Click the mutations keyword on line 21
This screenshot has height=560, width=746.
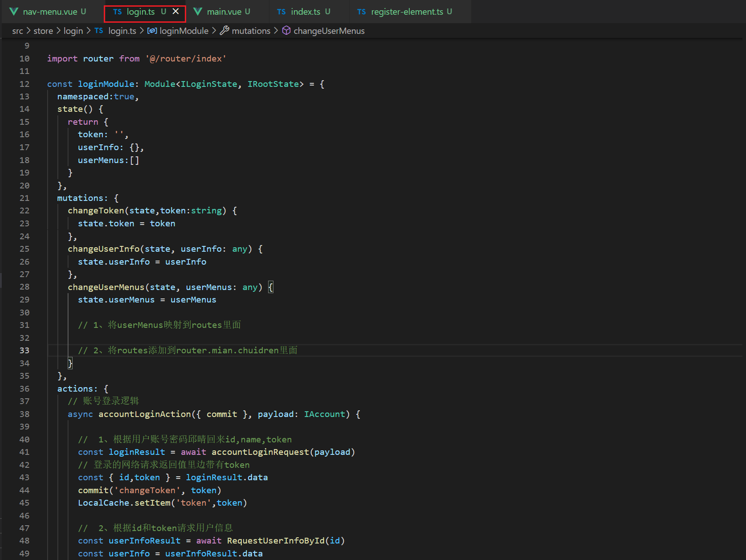click(80, 198)
